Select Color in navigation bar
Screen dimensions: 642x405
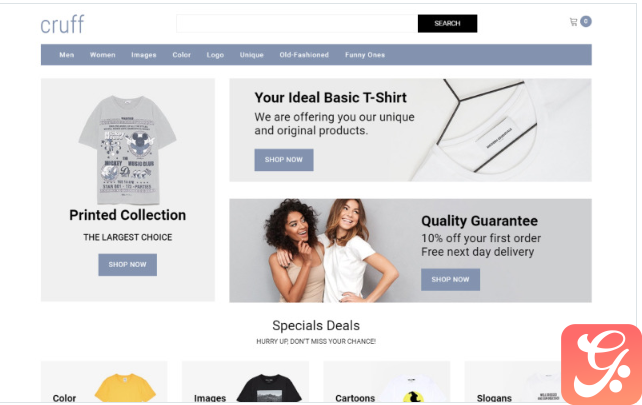[x=181, y=55]
